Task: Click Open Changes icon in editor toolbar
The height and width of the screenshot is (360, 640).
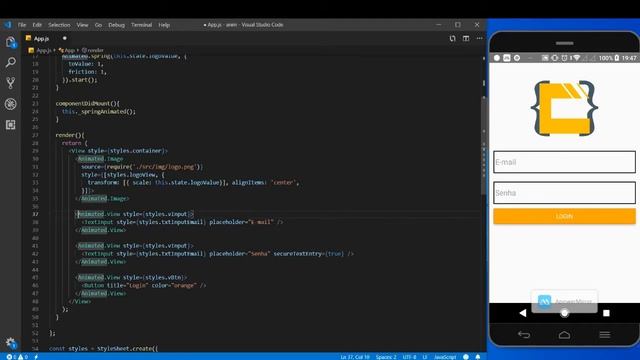Action: [452, 38]
